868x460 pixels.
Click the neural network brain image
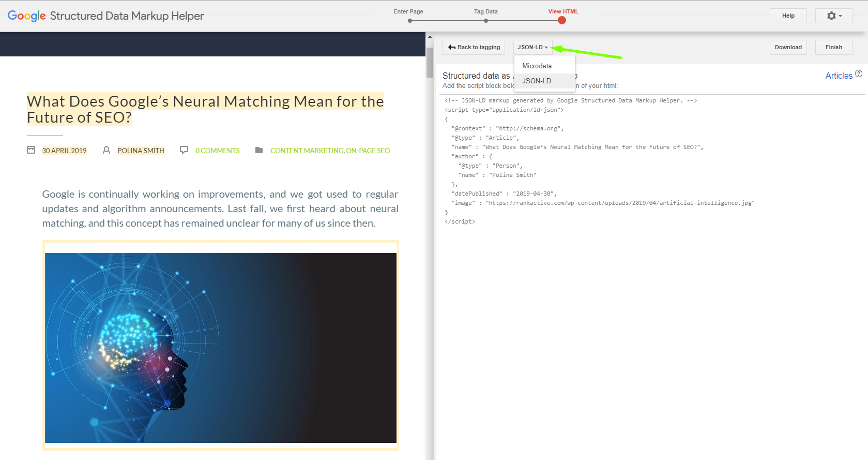tap(221, 348)
